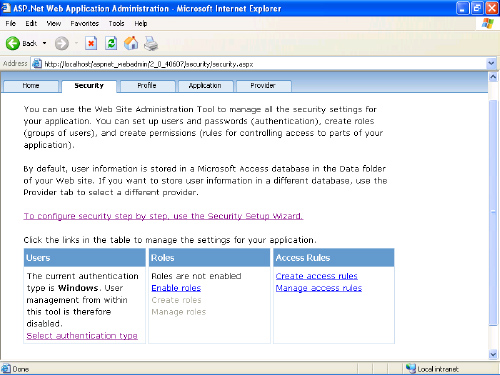The height and width of the screenshot is (375, 500).
Task: Click Select authentication type link
Action: (x=82, y=336)
